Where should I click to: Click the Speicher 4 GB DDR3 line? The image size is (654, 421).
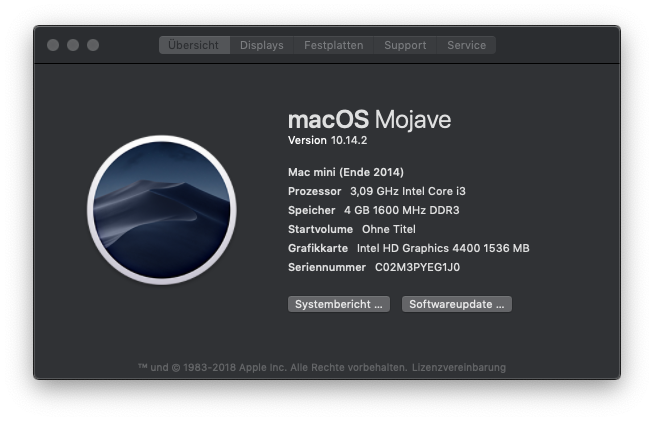point(374,210)
